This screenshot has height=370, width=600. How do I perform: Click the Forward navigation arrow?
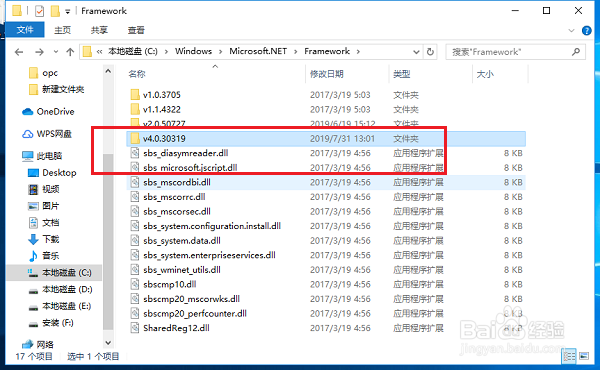pyautogui.click(x=39, y=52)
